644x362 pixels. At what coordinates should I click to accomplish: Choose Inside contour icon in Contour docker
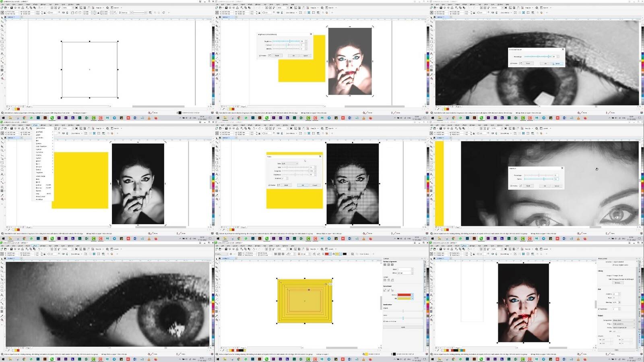[x=388, y=265]
